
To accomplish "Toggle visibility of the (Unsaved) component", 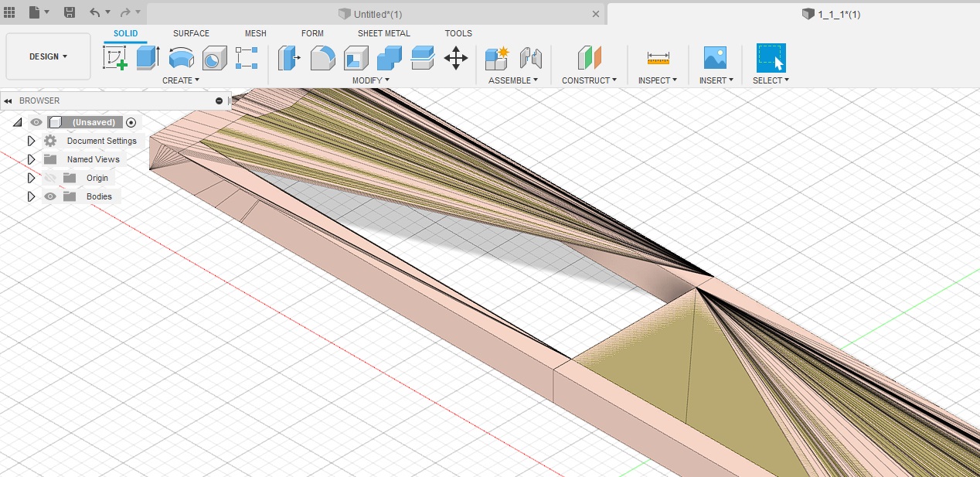I will tap(36, 122).
